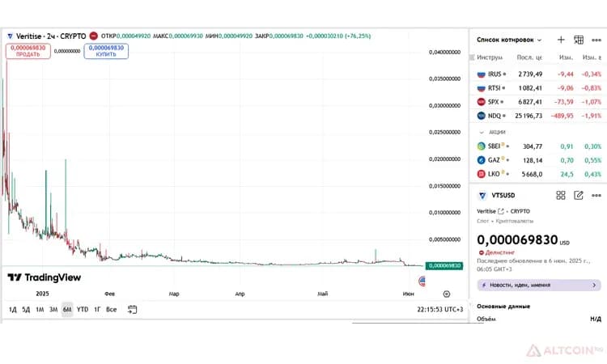Click the red delisted status icon beside CRYPTO

pos(94,36)
